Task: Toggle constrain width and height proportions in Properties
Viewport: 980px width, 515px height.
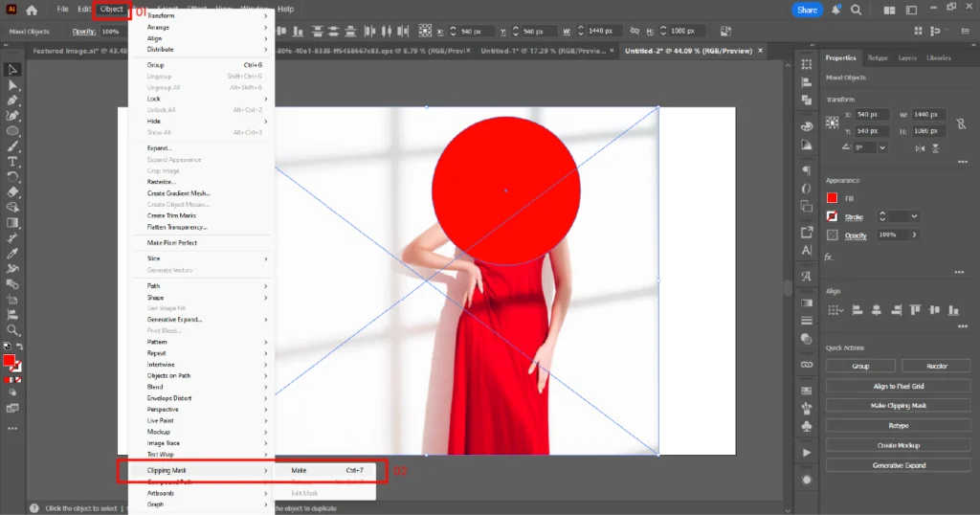Action: [961, 123]
